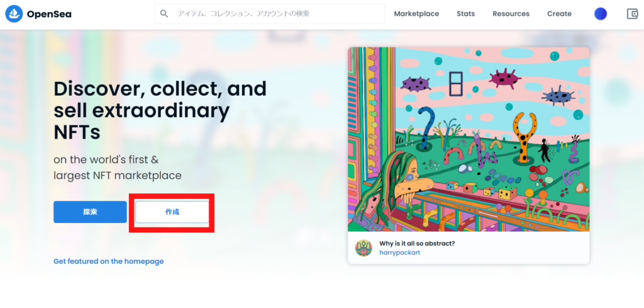This screenshot has height=308, width=644.
Task: Open the harrypackart creator link
Action: [x=399, y=253]
